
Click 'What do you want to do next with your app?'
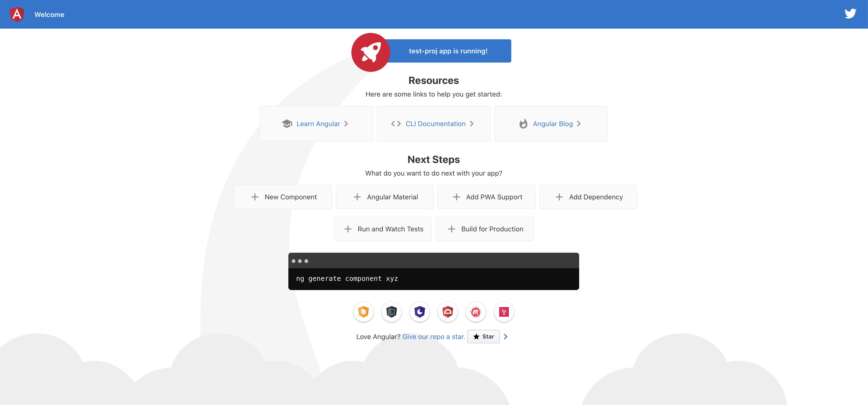tap(434, 173)
